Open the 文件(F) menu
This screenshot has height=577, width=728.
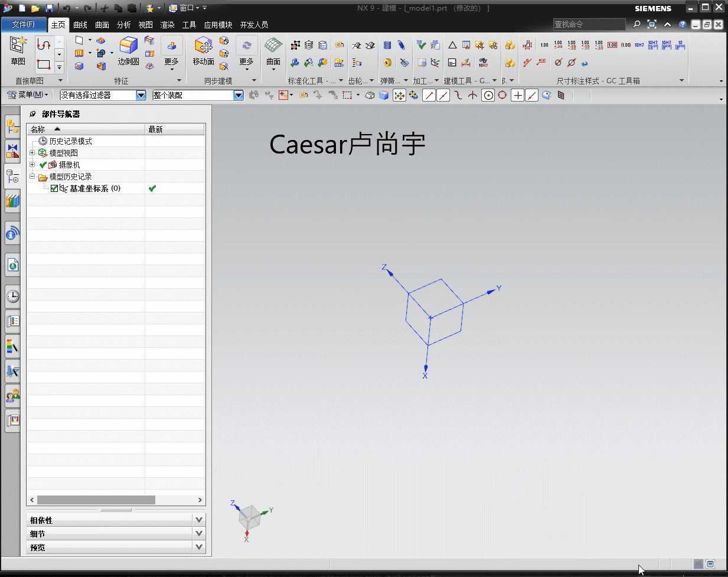(x=24, y=24)
